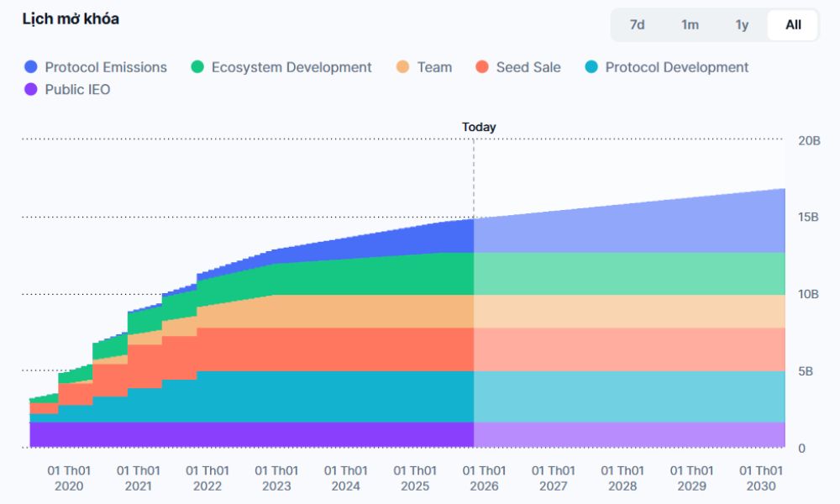The height and width of the screenshot is (504, 840).
Task: Toggle Public IEO legend label
Action: pyautogui.click(x=77, y=89)
